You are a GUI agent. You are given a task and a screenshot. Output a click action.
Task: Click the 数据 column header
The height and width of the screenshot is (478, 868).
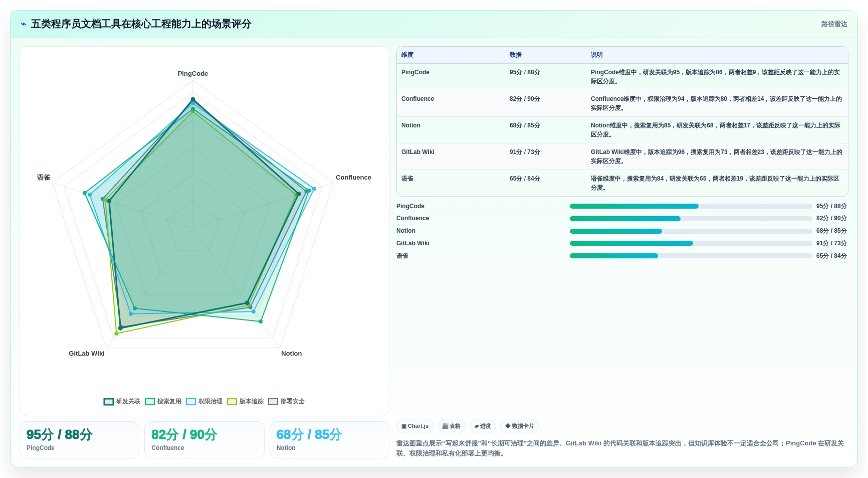pyautogui.click(x=516, y=55)
